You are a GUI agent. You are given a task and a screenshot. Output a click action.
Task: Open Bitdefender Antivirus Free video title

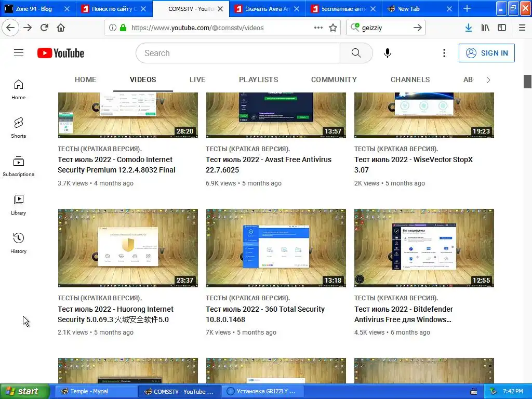(403, 314)
